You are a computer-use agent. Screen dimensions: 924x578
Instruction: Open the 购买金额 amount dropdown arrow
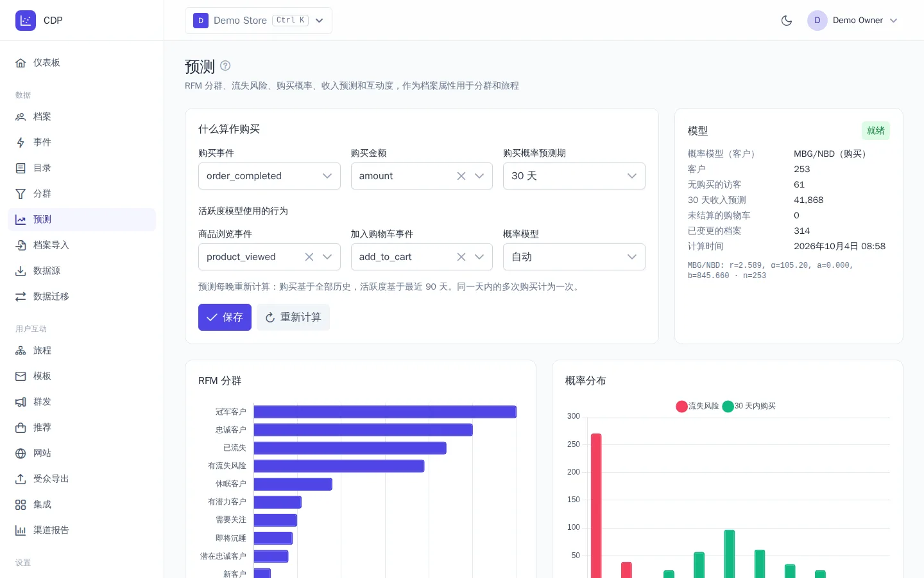(x=479, y=176)
